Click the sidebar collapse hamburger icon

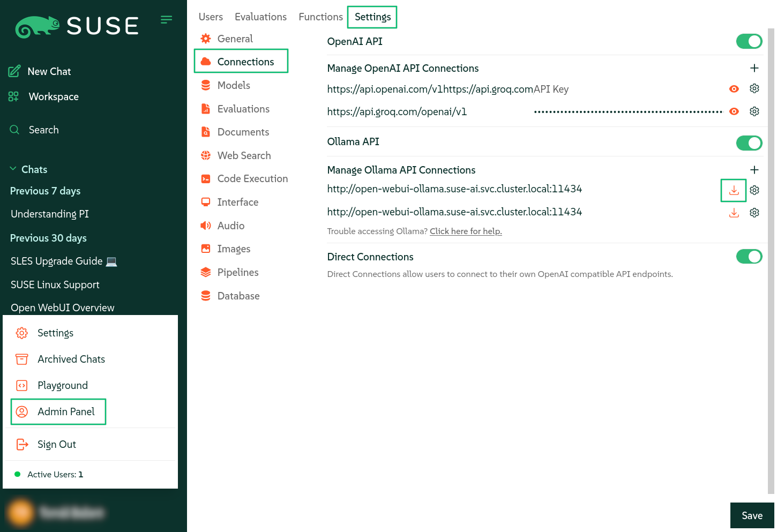click(x=166, y=20)
